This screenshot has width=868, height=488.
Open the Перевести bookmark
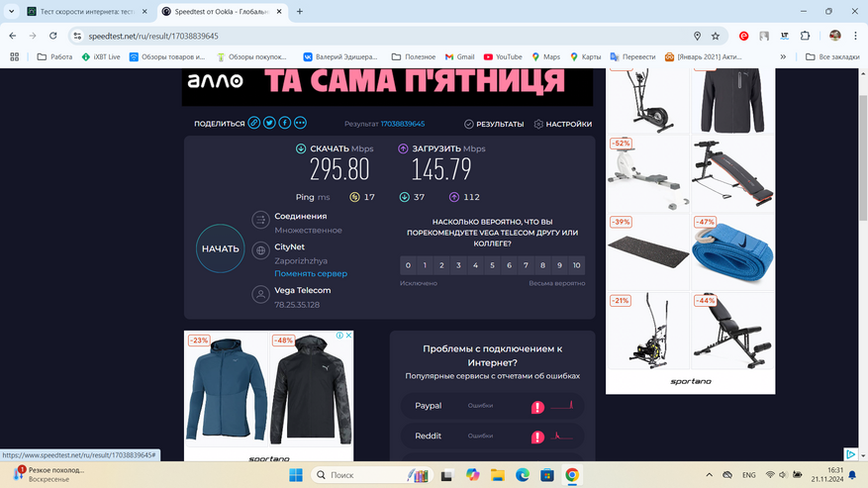click(x=632, y=56)
